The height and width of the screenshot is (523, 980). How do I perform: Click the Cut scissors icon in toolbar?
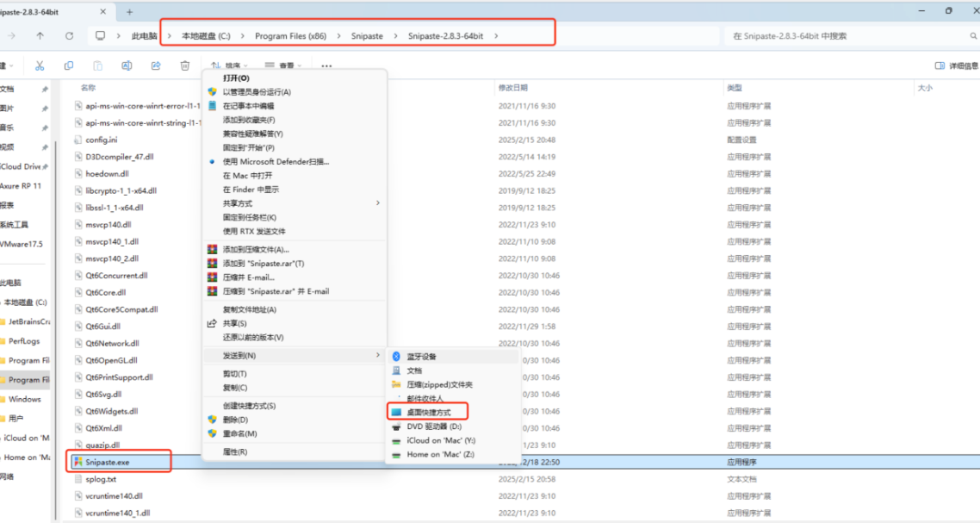[40, 65]
